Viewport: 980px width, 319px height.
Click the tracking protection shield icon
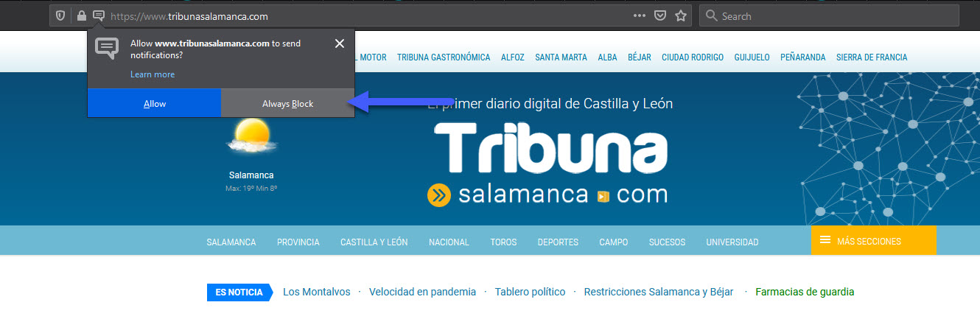[61, 15]
